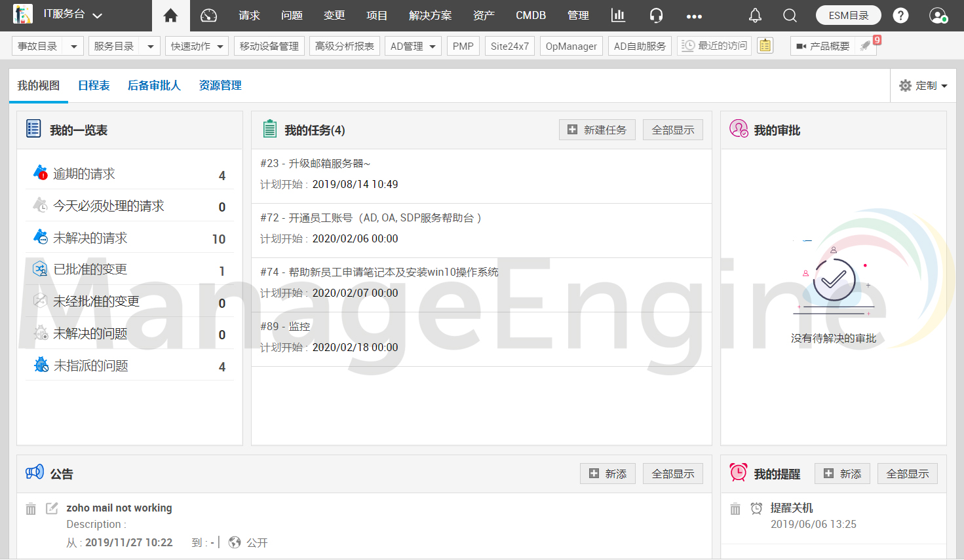Open user profile avatar menu
The width and height of the screenshot is (964, 560).
938,16
